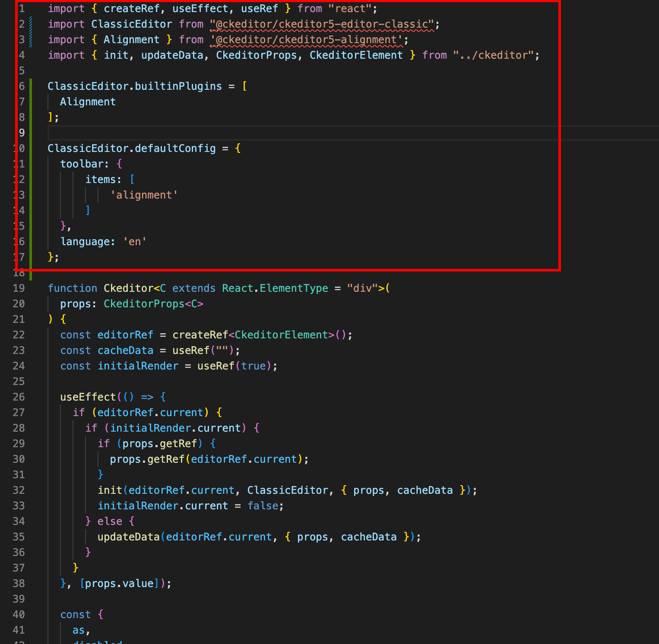Click cacheData variable declared on line 23
This screenshot has height=644, width=659.
[x=125, y=350]
